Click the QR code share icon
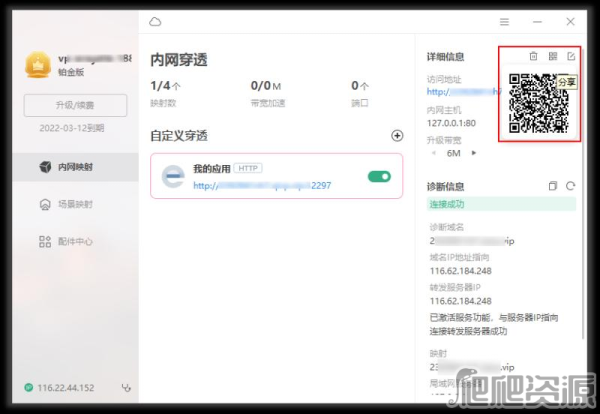This screenshot has height=414, width=600. 553,56
